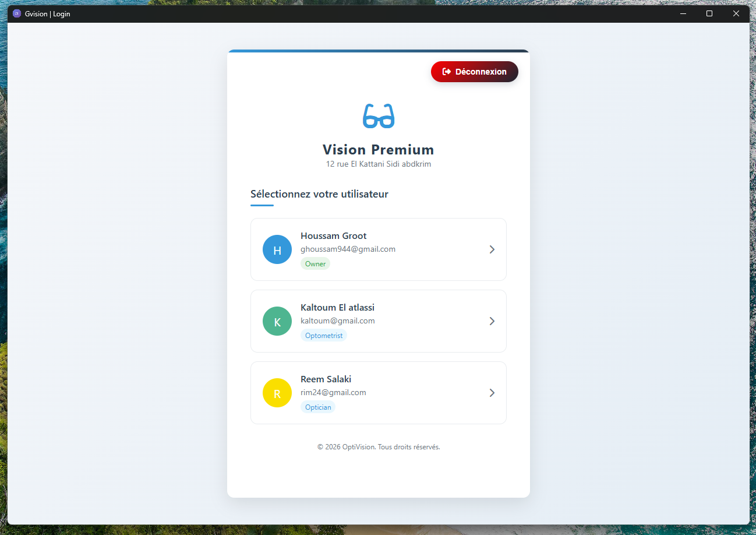Maximize the Gvision Login window
The width and height of the screenshot is (756, 535).
tap(709, 13)
